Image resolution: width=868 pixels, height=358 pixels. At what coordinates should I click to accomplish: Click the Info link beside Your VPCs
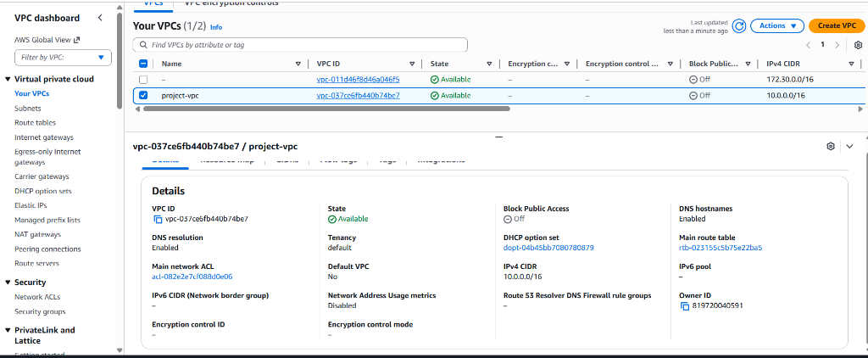[216, 27]
